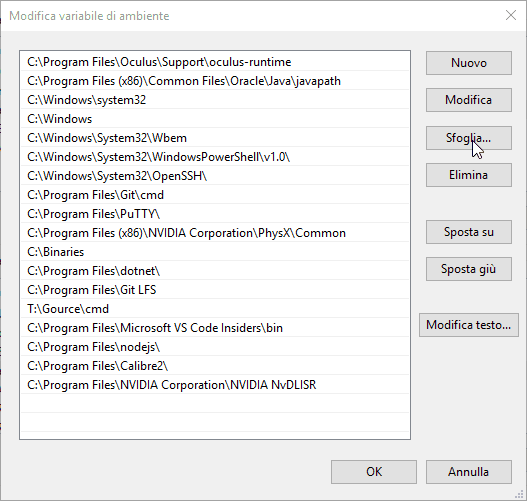Screen dimensions: 527x501
Task: Select the Program Files\Calibre2 entry
Action: 215,366
